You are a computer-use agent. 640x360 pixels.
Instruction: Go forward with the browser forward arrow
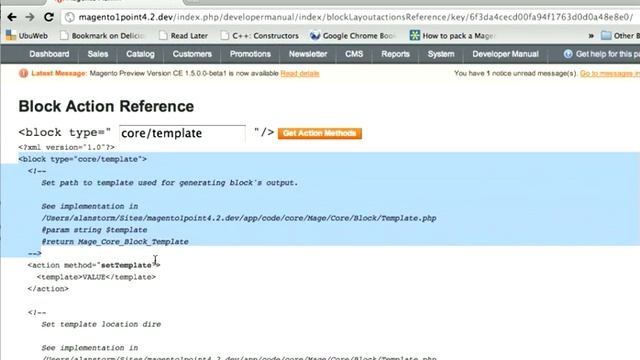pyautogui.click(x=29, y=17)
